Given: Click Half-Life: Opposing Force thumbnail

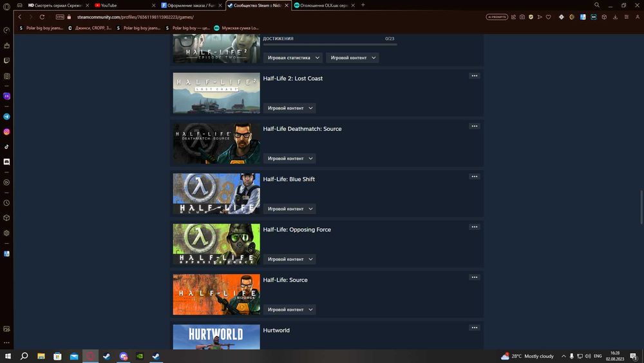Looking at the screenshot, I should click(x=216, y=244).
